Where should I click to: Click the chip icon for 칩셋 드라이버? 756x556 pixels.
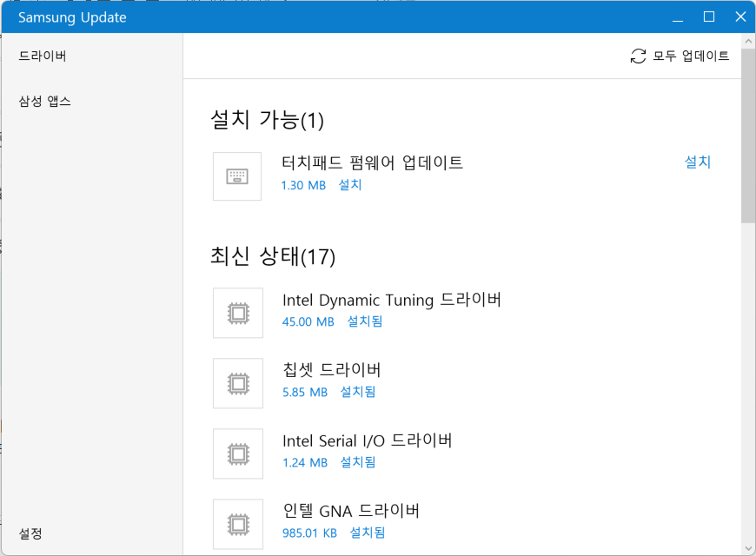[x=238, y=383]
